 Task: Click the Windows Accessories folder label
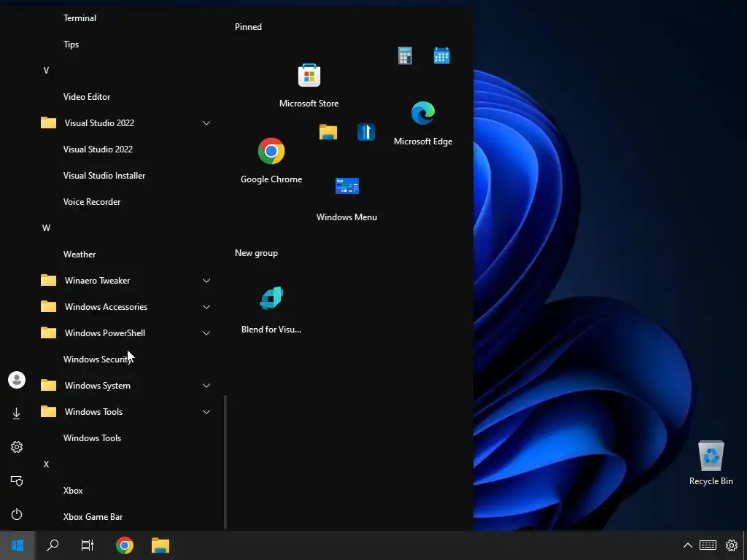coord(106,307)
